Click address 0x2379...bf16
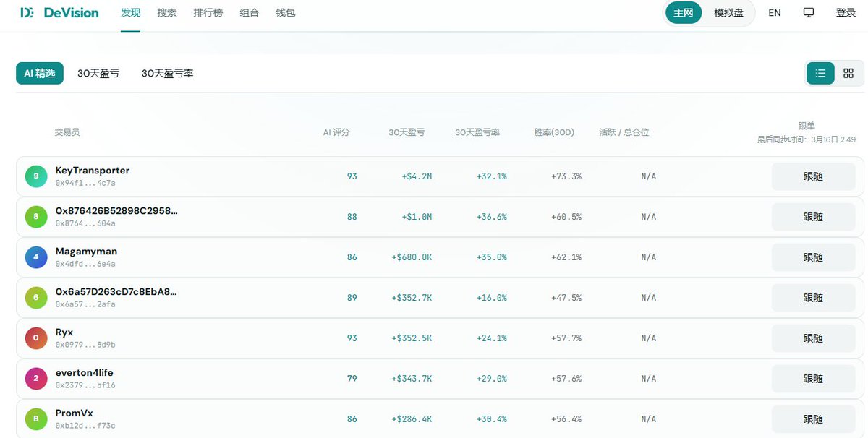 [85, 386]
